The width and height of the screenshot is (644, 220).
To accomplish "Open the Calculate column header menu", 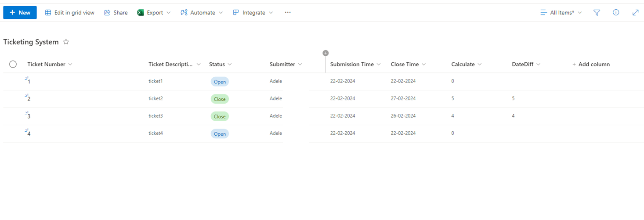I will point(467,64).
